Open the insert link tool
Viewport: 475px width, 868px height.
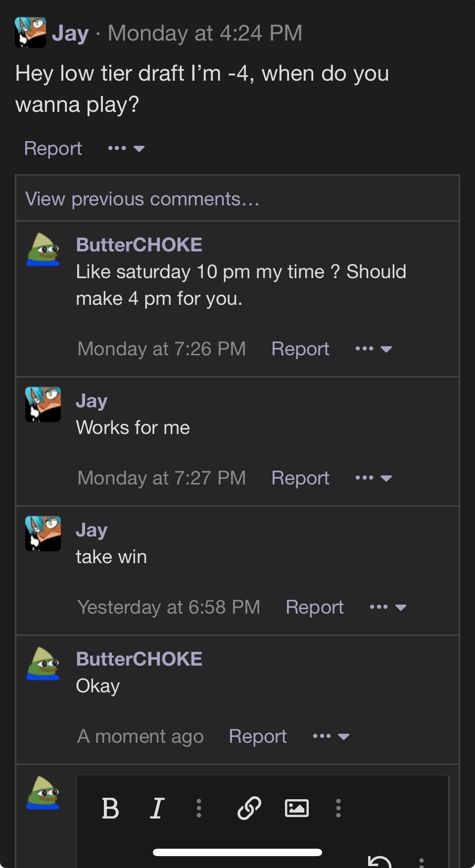coord(249,808)
